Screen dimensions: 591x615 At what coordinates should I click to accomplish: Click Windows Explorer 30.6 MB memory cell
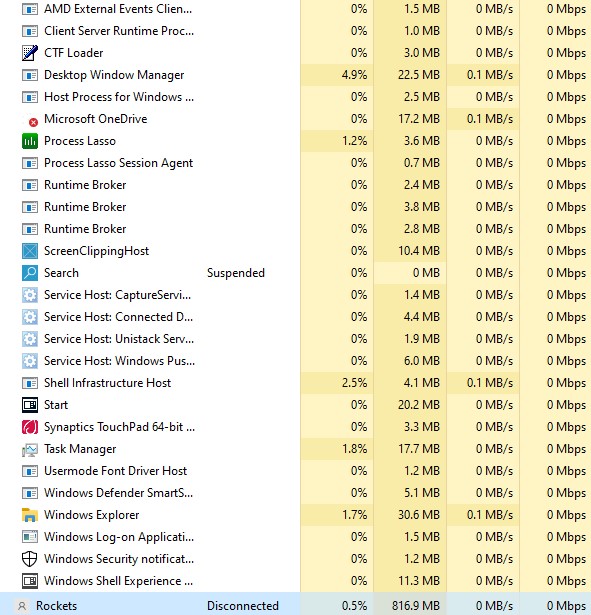[410, 515]
